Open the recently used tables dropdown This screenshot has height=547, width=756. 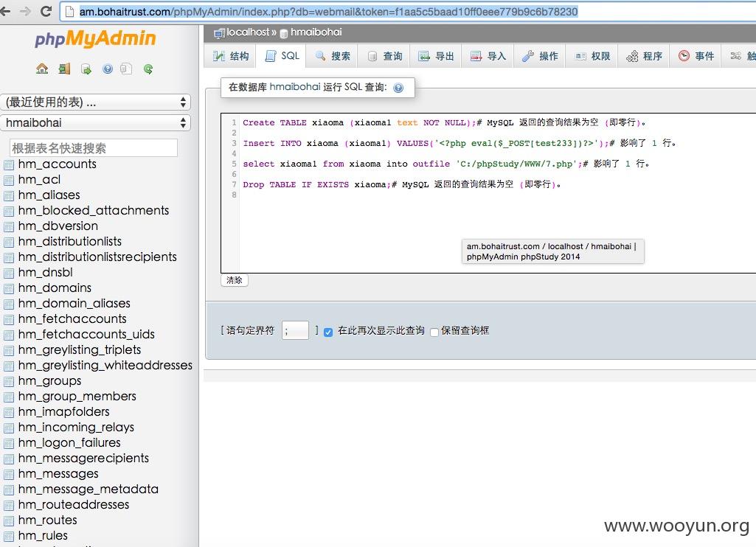tap(95, 102)
